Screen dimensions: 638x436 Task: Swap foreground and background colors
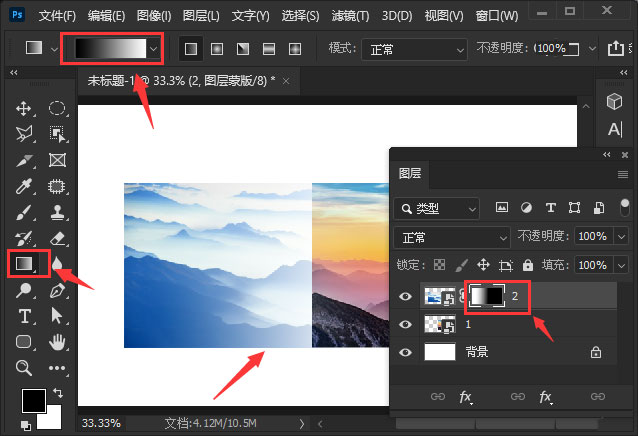pyautogui.click(x=58, y=393)
